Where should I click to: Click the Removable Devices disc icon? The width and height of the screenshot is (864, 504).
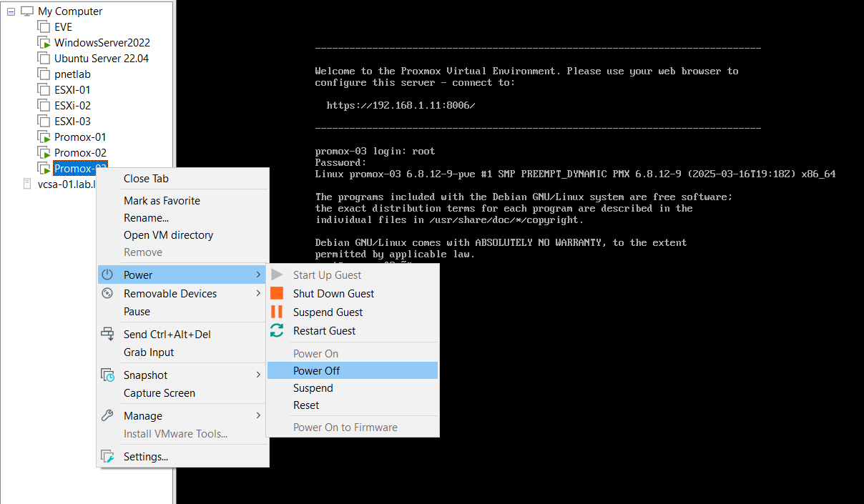click(107, 293)
